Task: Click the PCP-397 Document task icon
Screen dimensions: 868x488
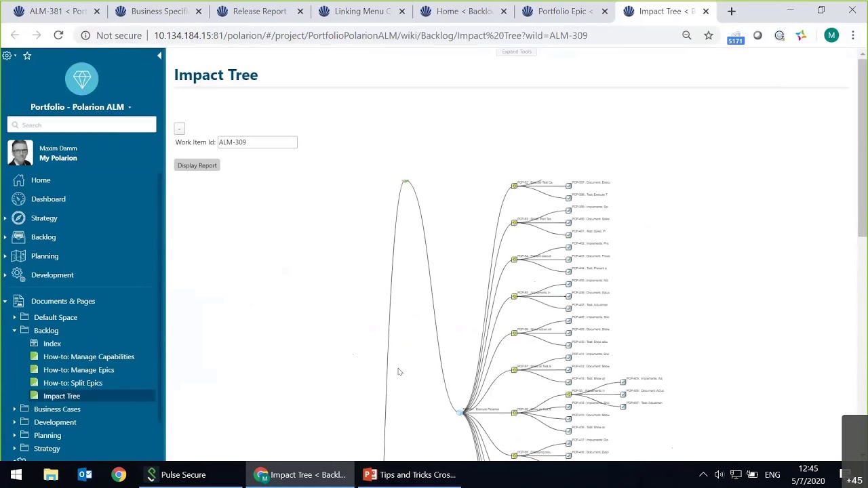Action: [x=568, y=186]
